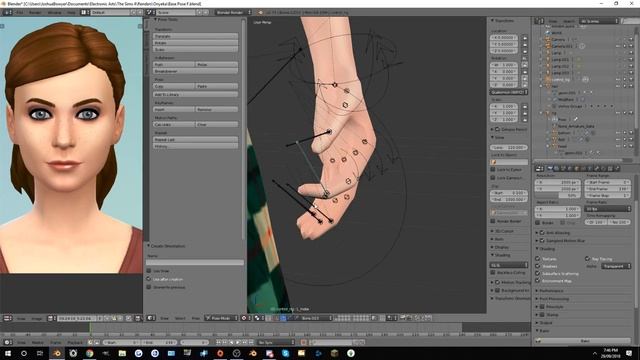Screen dimensions: 640x360
Task: Toggle the Use View checkbox
Action: pyautogui.click(x=149, y=271)
